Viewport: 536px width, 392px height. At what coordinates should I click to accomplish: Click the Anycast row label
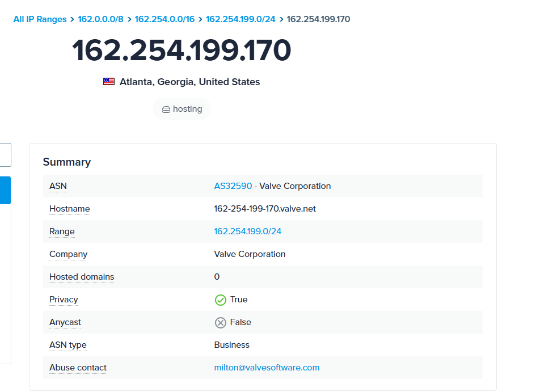tap(65, 322)
